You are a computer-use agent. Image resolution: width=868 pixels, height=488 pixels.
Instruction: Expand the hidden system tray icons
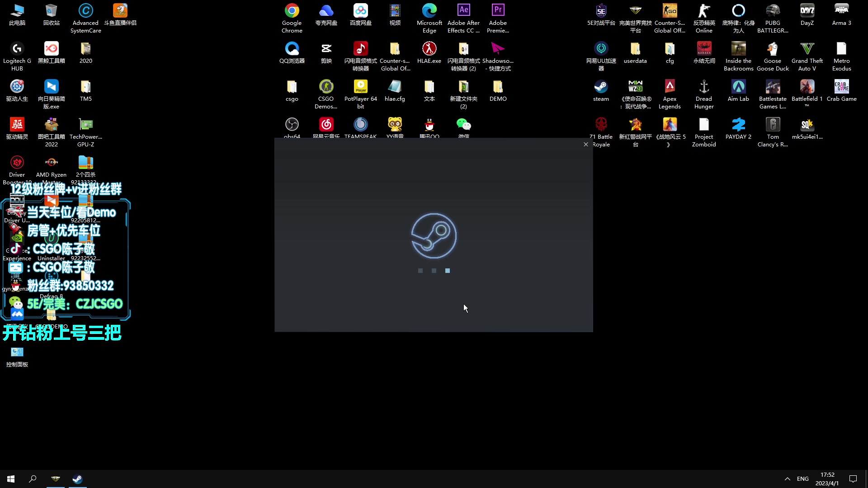coord(788,479)
